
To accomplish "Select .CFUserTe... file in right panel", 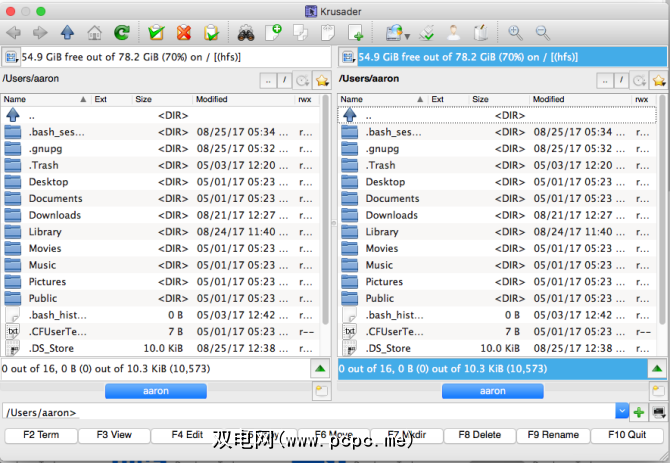I will tap(497, 332).
